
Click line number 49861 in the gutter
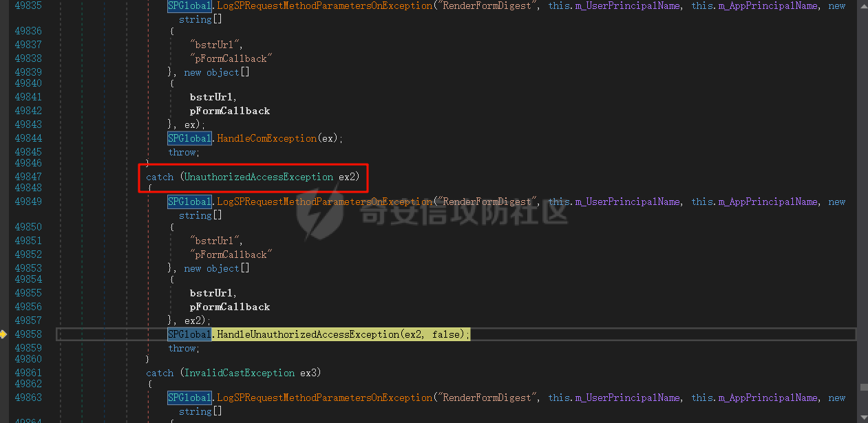[x=28, y=373]
